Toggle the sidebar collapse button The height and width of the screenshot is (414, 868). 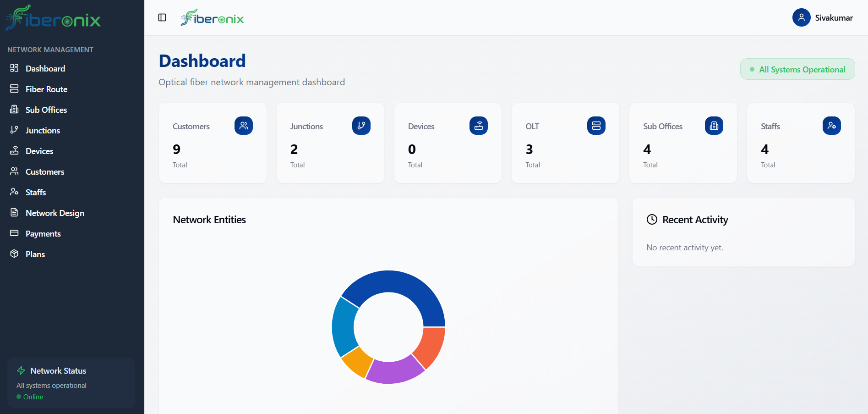click(x=162, y=17)
